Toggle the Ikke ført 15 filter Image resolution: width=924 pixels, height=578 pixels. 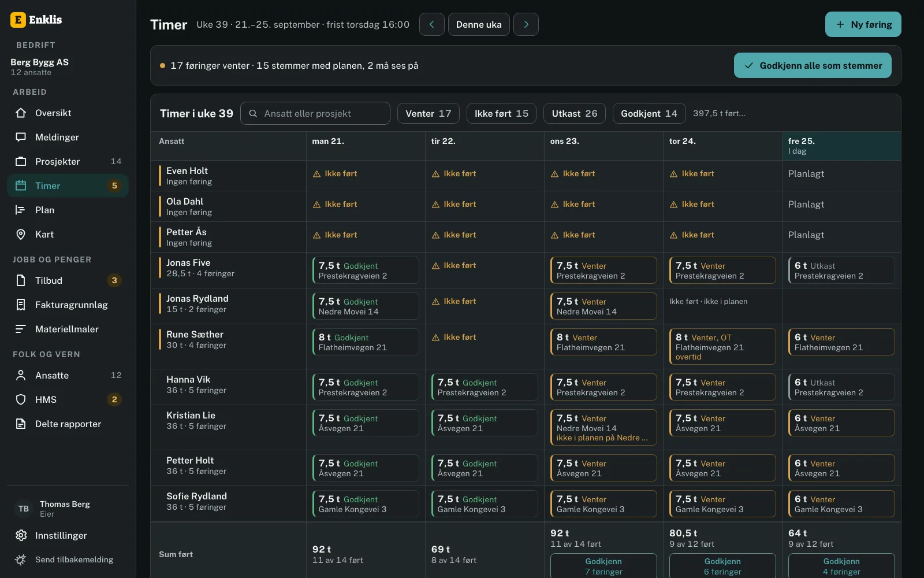click(x=501, y=113)
